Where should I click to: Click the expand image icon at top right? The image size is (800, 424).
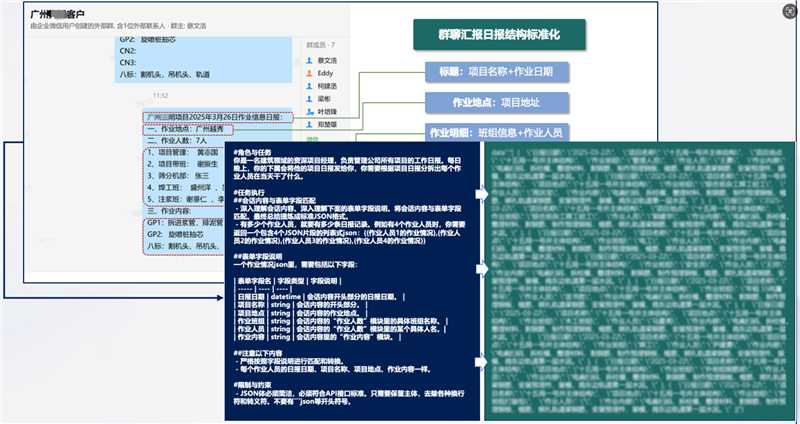click(x=790, y=10)
